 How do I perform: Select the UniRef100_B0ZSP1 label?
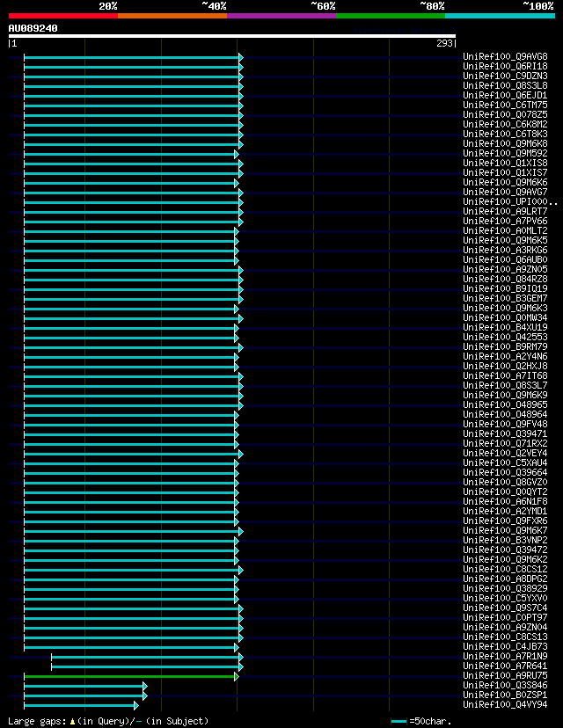(x=506, y=695)
